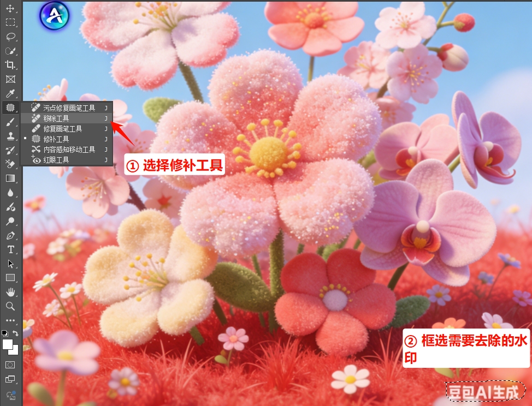Toggle Quick Mask mode
Screen dimensions: 532x406
point(10,365)
